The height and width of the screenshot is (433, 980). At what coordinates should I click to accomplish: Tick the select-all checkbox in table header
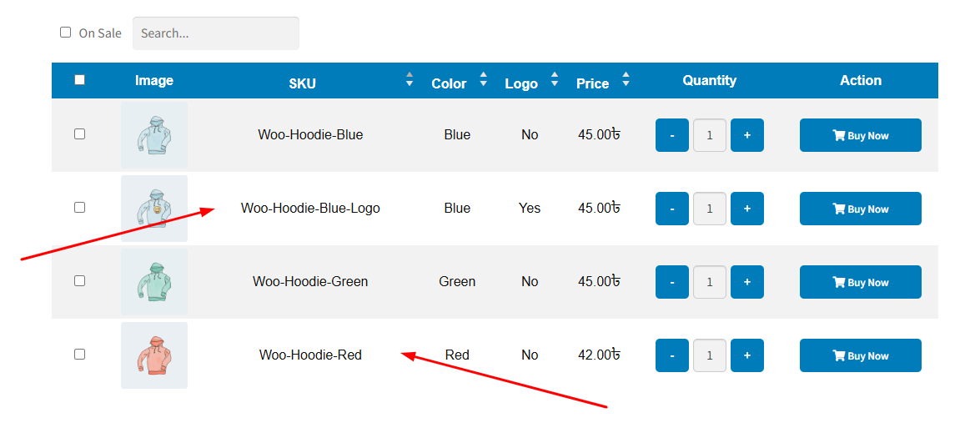80,80
